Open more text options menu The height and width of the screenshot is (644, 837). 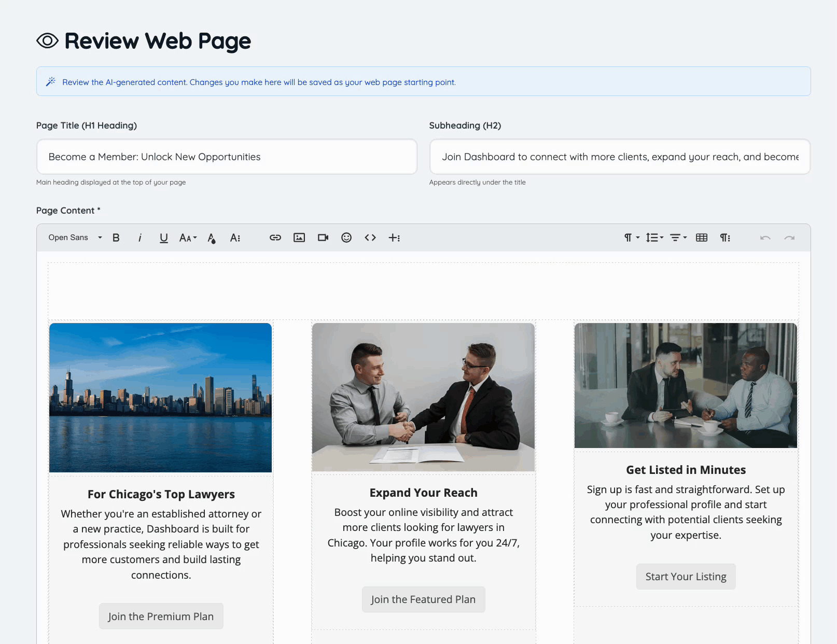click(235, 237)
